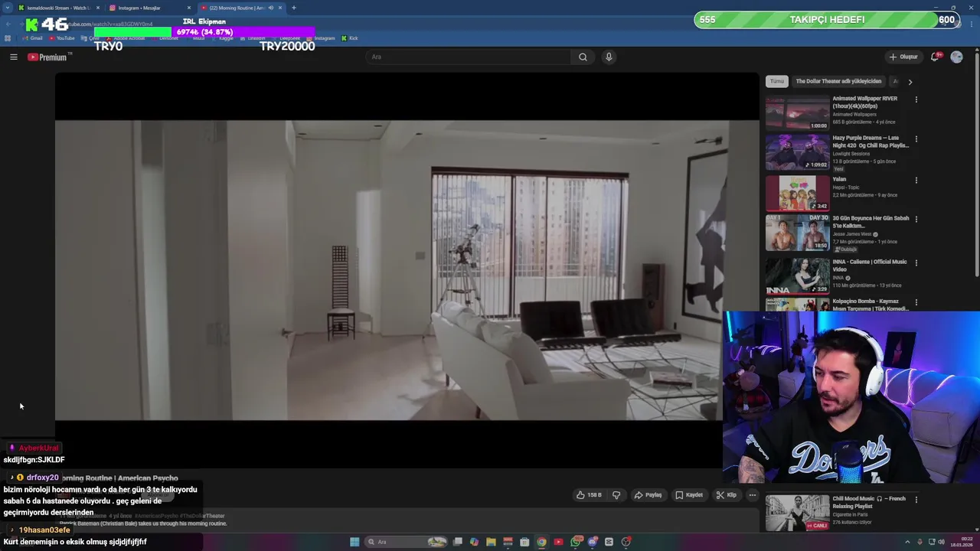
Task: Open Task View on the taskbar
Action: click(x=457, y=542)
